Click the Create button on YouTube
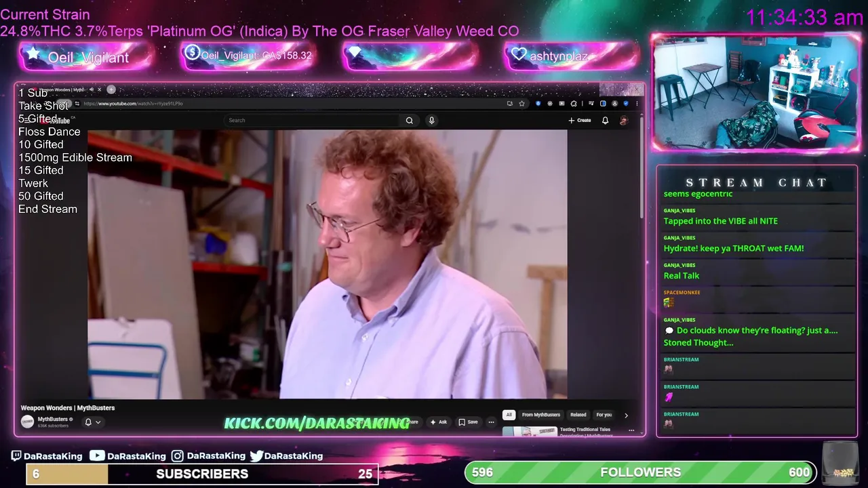Viewport: 868px width, 488px height. coord(580,121)
